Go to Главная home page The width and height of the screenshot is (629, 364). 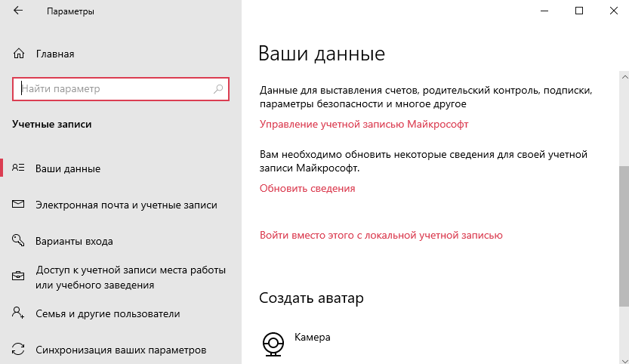point(54,54)
